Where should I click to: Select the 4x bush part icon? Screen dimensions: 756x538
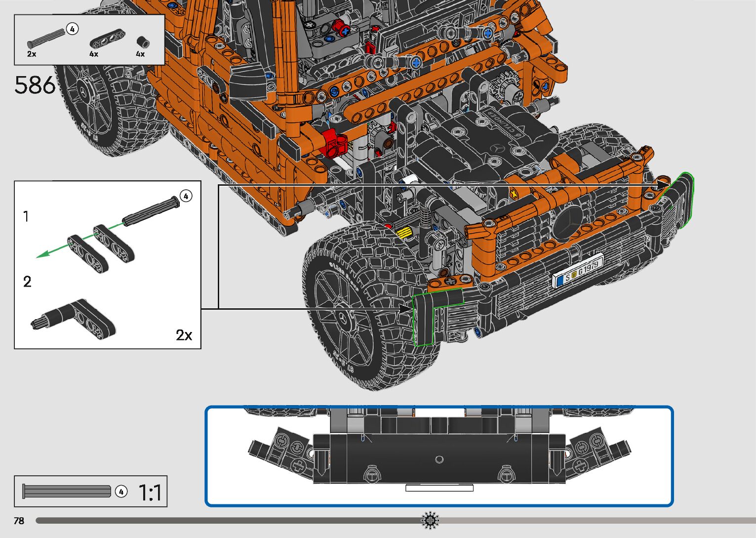tap(143, 41)
